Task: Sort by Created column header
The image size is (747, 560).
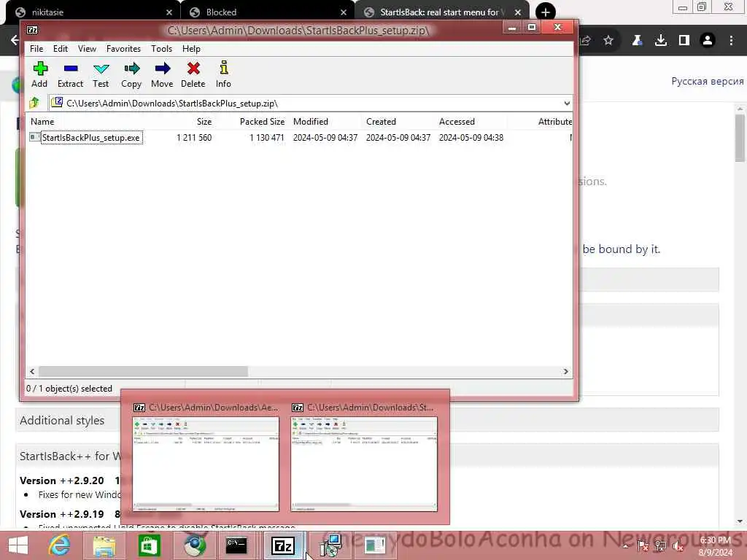Action: point(381,122)
